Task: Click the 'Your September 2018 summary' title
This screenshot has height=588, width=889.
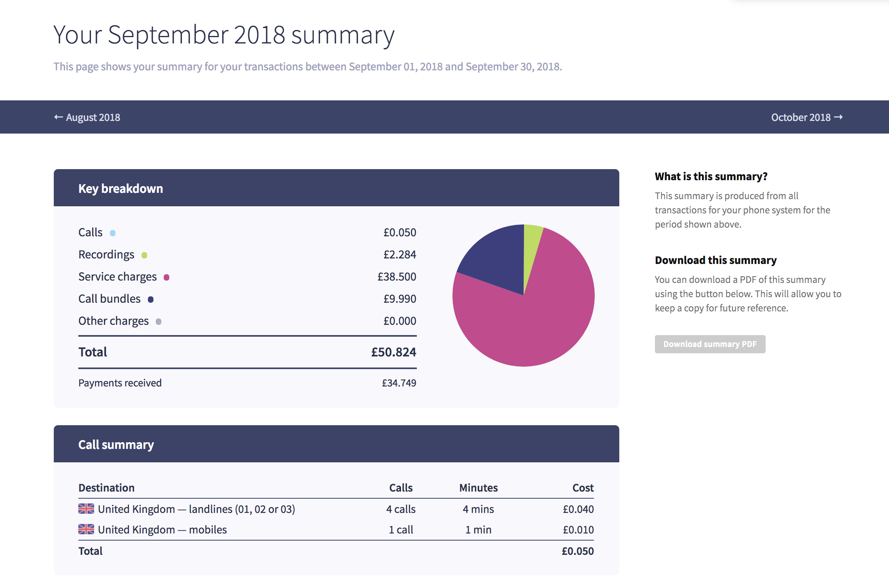Action: pyautogui.click(x=224, y=35)
